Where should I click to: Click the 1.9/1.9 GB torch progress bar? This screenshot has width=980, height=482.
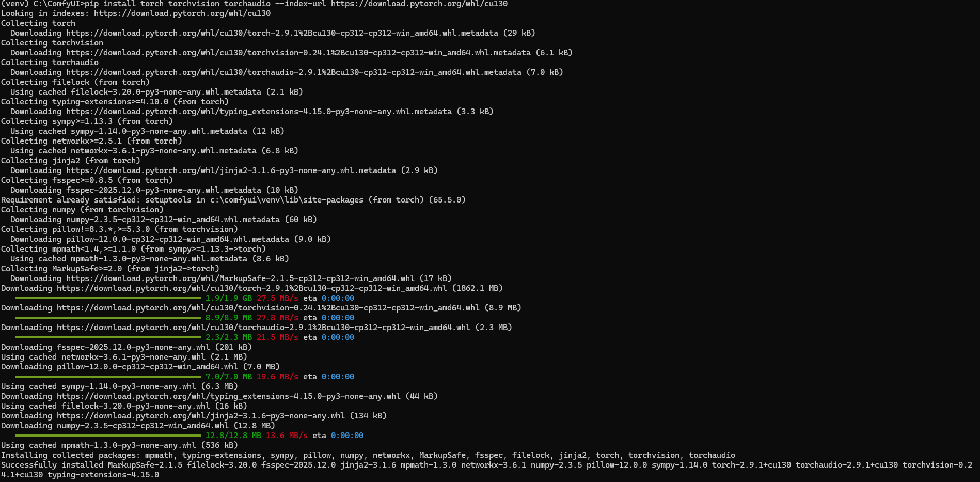(x=107, y=298)
